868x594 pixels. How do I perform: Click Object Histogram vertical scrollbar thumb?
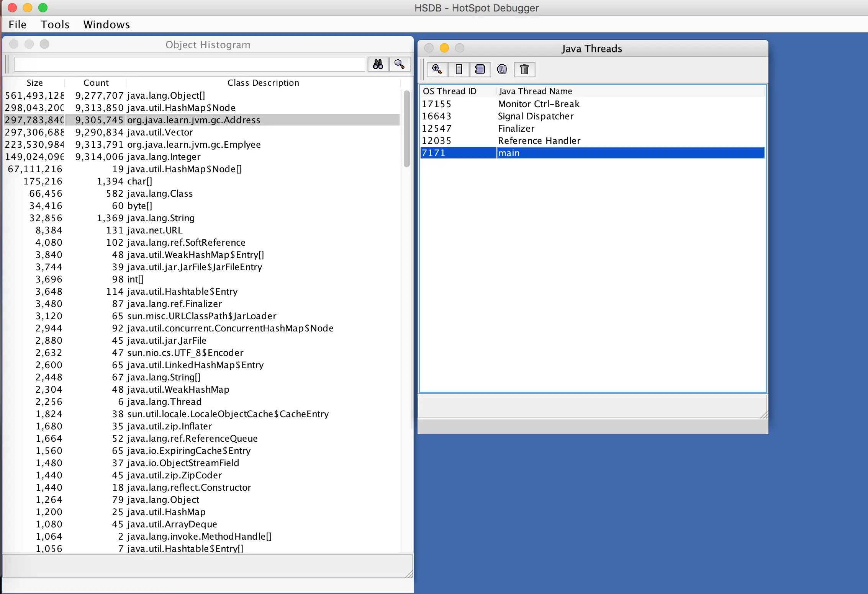click(x=406, y=128)
